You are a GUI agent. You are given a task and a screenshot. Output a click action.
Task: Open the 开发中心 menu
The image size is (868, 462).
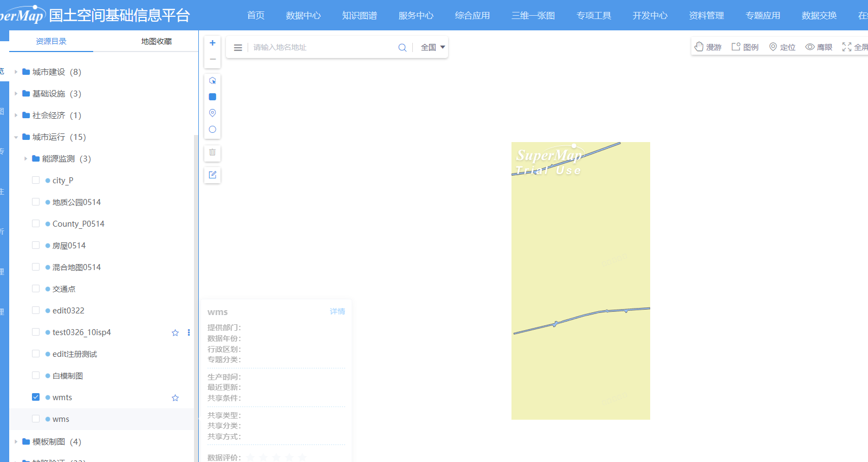[x=650, y=15]
